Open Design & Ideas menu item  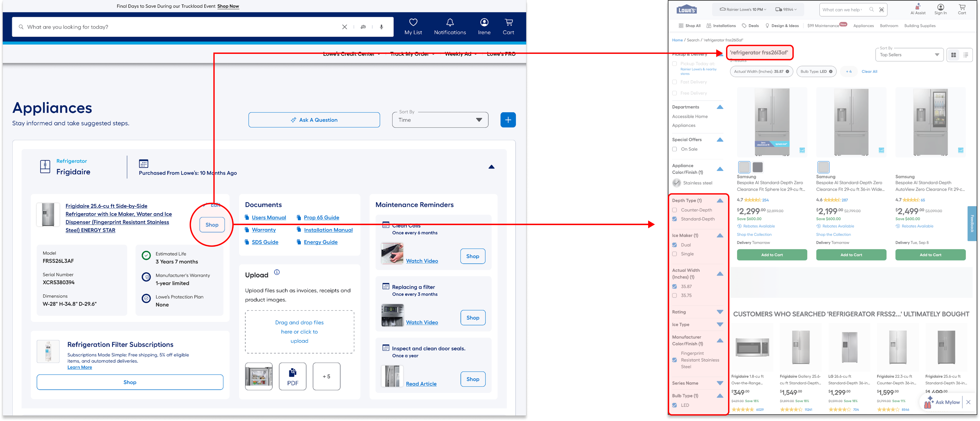coord(782,26)
